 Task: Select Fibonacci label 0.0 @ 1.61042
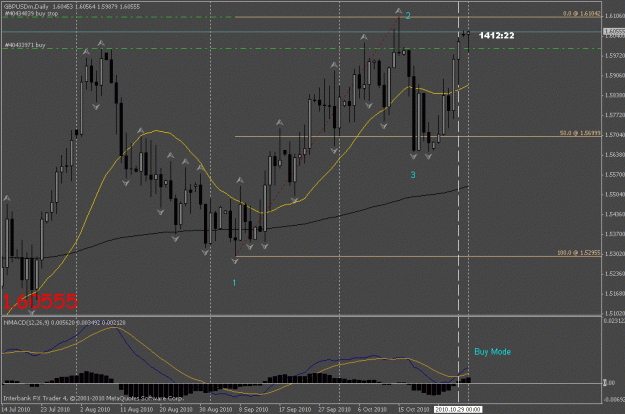click(x=582, y=14)
